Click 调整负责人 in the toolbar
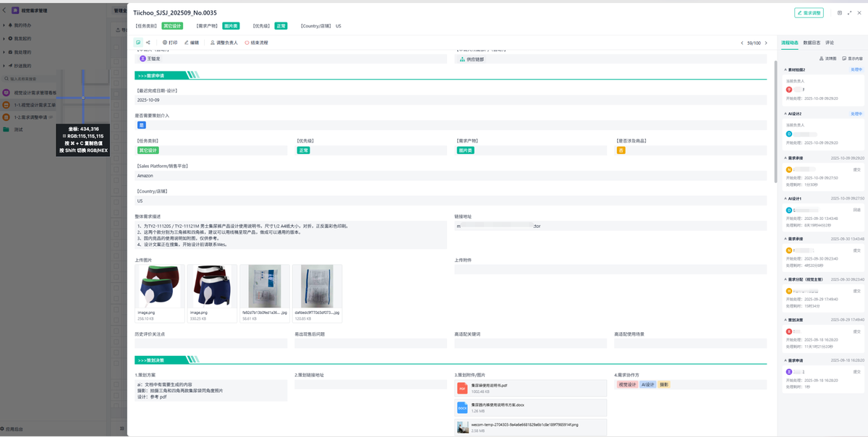The image size is (868, 437). click(x=224, y=43)
